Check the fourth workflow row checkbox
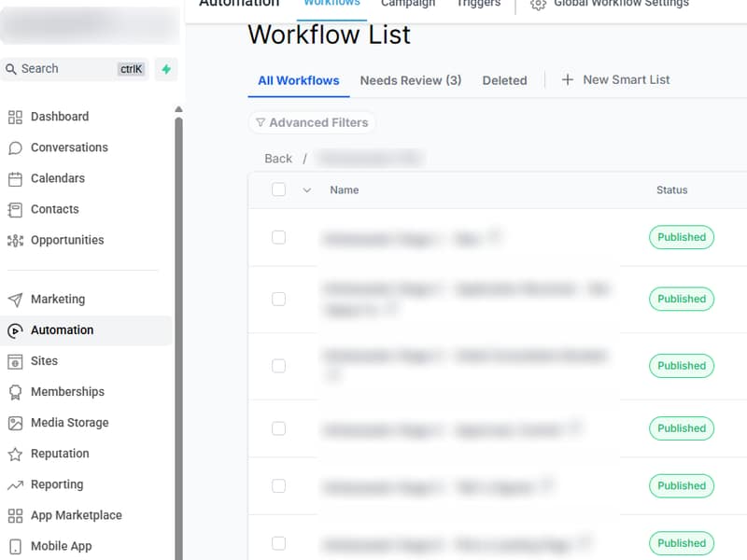Viewport: 747px width, 560px height. pyautogui.click(x=278, y=428)
